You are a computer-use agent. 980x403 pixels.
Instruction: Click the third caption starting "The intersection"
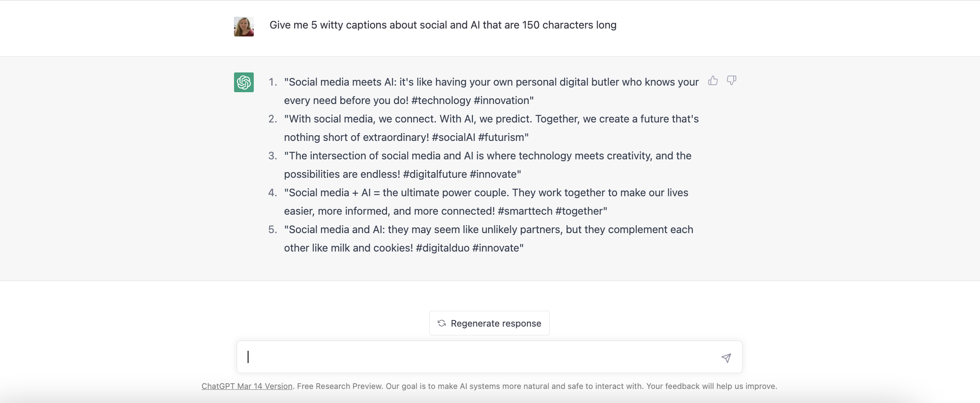[487, 156]
